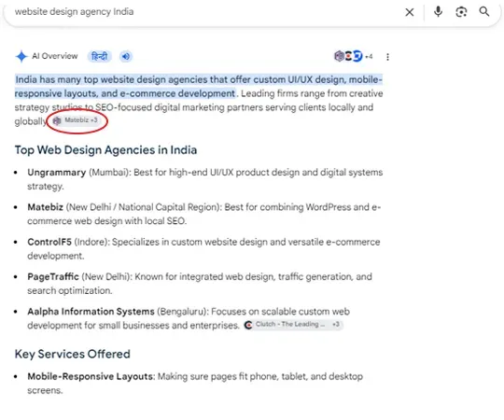Expand the +3 sources beside the Clutch chip

[336, 324]
